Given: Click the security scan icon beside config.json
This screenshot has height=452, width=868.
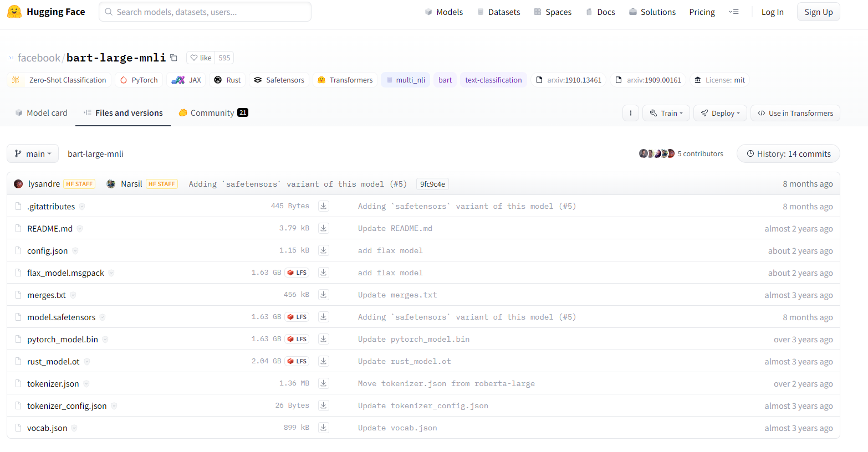Looking at the screenshot, I should point(75,251).
